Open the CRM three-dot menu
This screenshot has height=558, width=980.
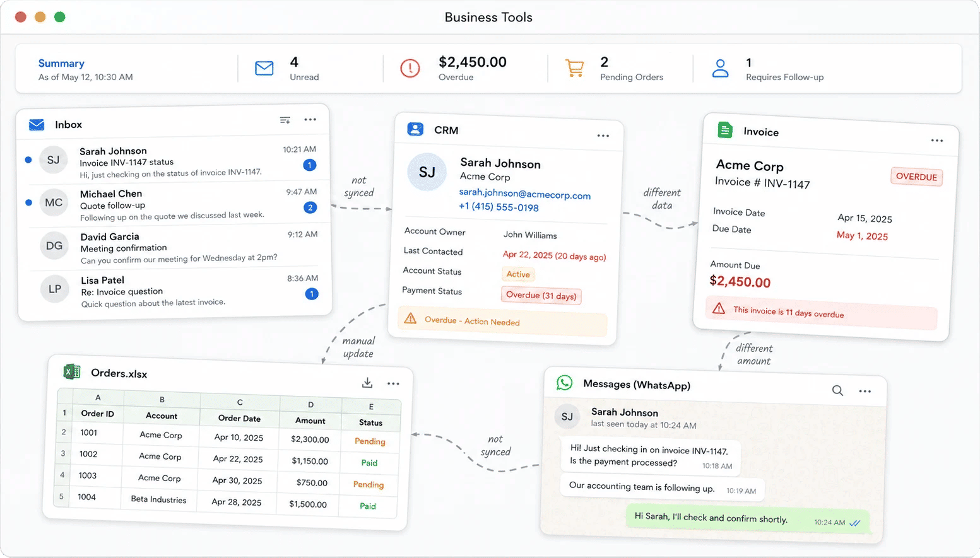(x=603, y=136)
